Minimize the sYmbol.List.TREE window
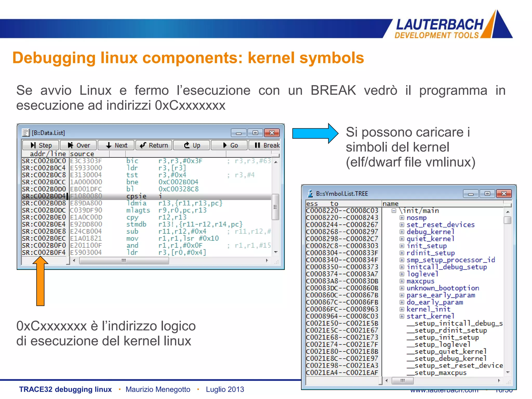Screen dimensions: 532x399 point(471,194)
